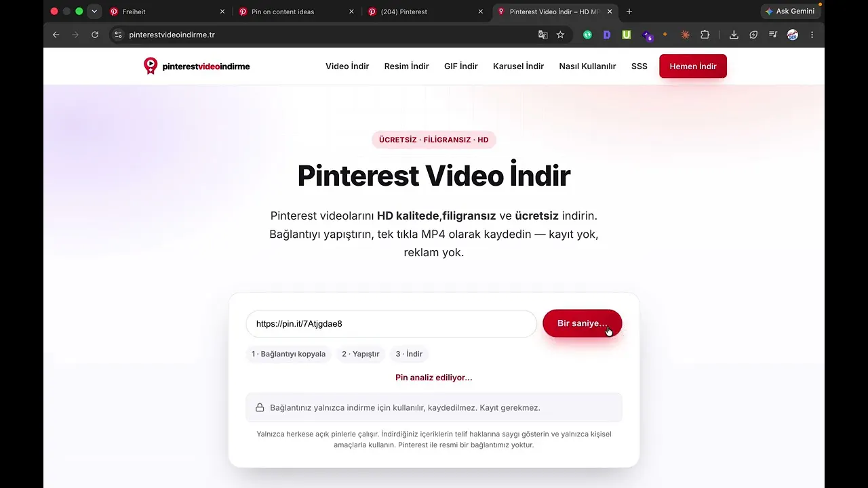Open the purple extension with badge 5
Screen dimensions: 868x488
click(646, 35)
